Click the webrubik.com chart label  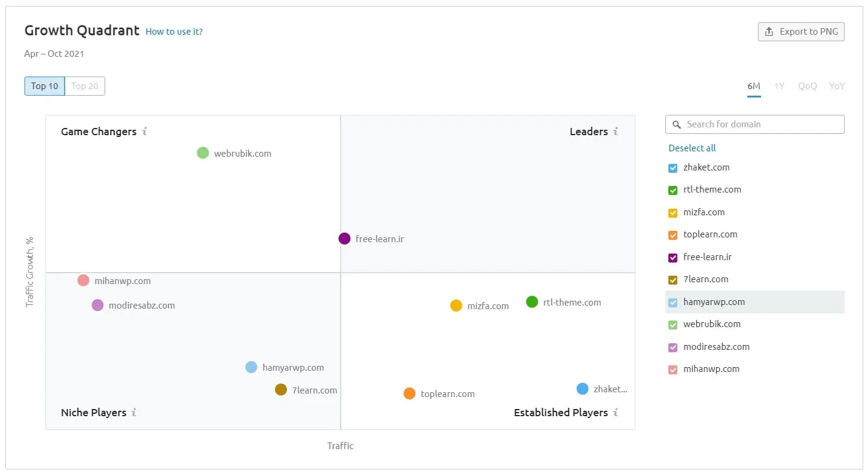[x=243, y=154]
